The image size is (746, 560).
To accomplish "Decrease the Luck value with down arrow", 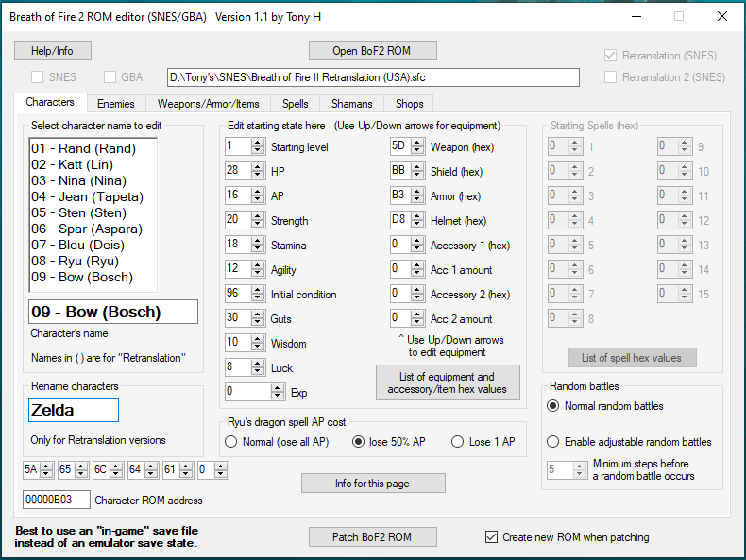I will 258,371.
